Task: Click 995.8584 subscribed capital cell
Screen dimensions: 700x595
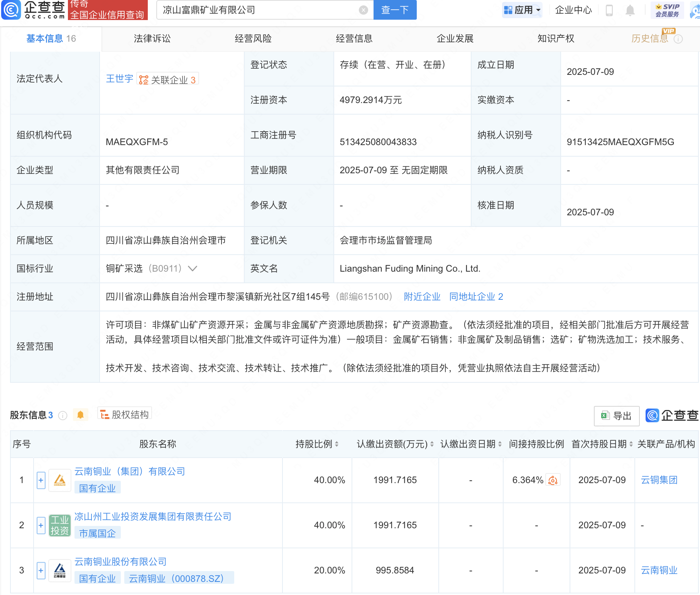Action: (395, 570)
